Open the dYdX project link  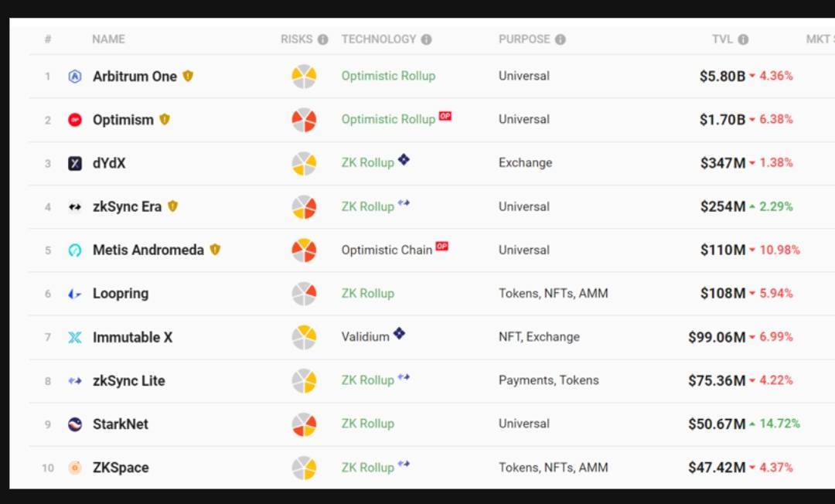pos(109,163)
